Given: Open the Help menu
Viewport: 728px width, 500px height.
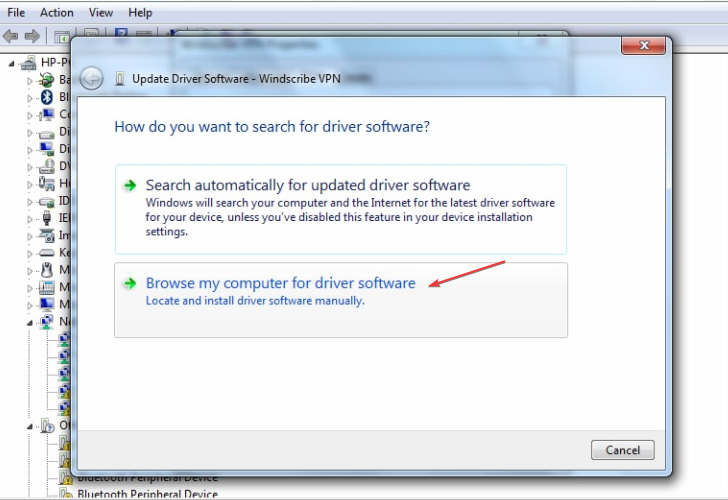Looking at the screenshot, I should pyautogui.click(x=140, y=13).
